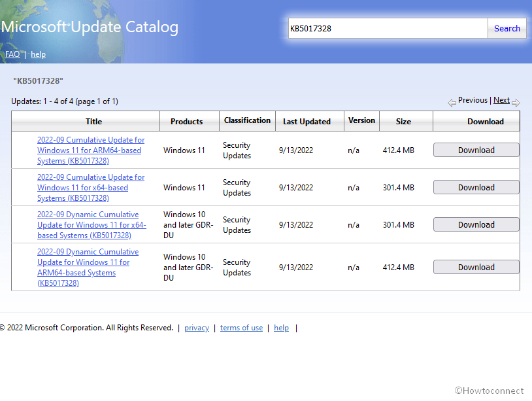Sort by Last Updated column header

[307, 121]
